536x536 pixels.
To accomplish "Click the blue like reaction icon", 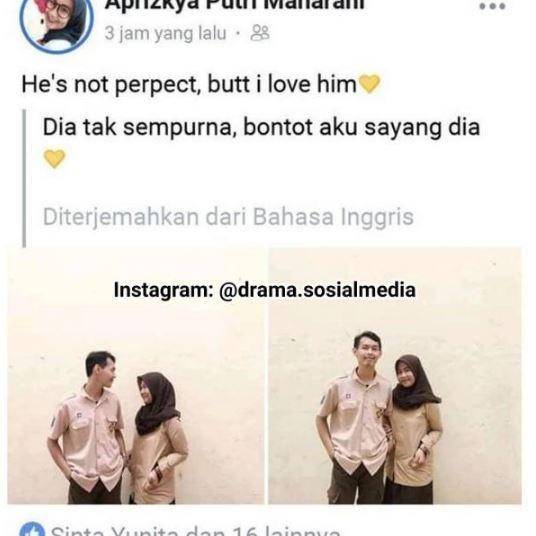I will [x=32, y=529].
